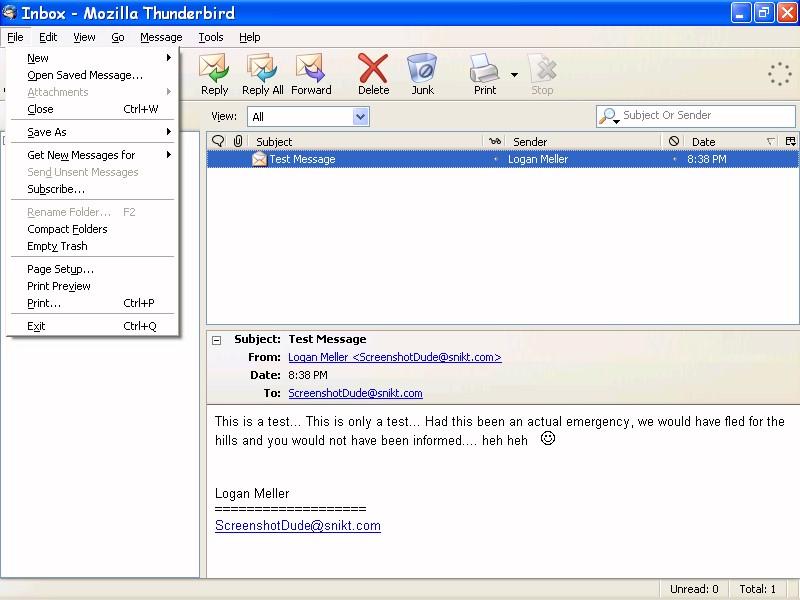Open the Go menu
800x600 pixels.
[x=118, y=37]
